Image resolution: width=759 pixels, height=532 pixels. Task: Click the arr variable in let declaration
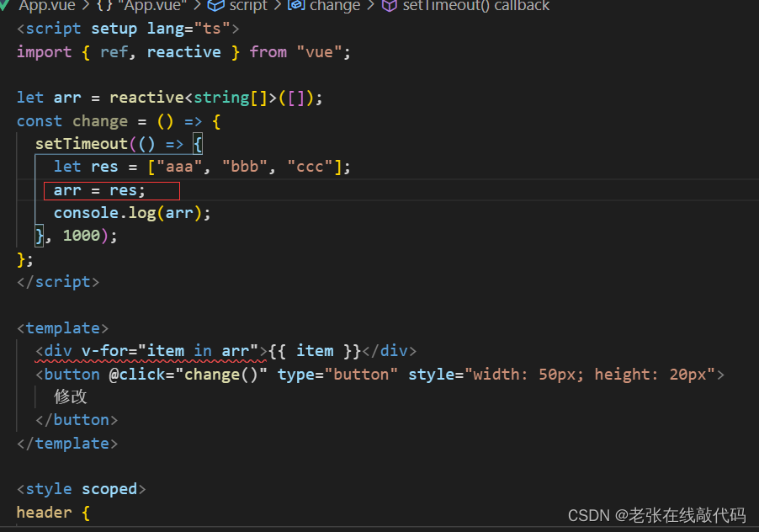pos(67,98)
